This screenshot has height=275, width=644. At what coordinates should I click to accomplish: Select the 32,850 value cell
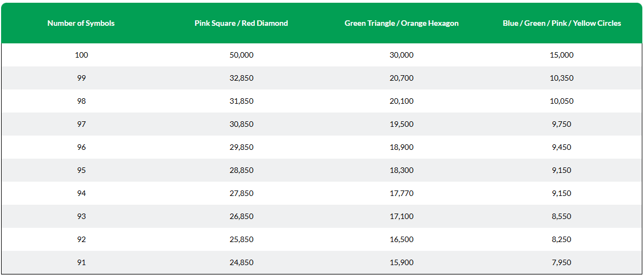coord(242,78)
